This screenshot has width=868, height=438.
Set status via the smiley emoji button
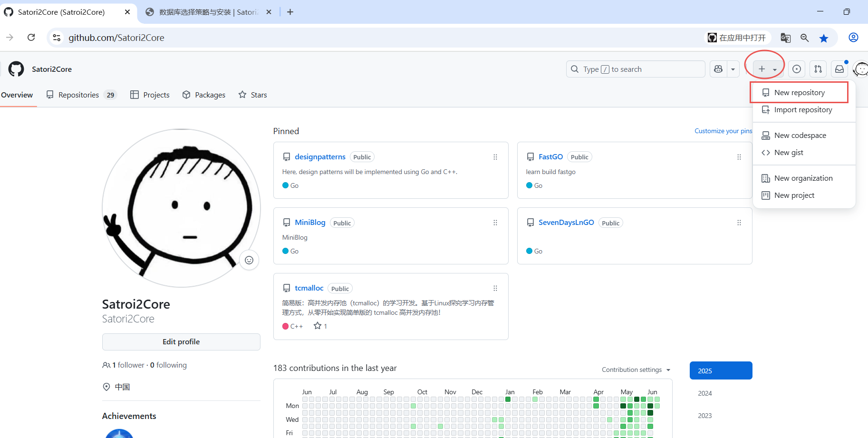(249, 260)
